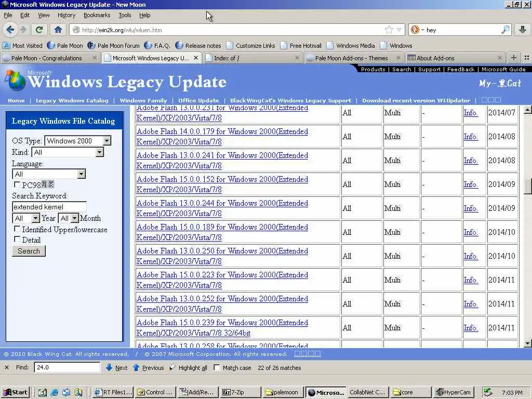532x399 pixels.
Task: Bookmark this page with the star icon
Action: pos(389,30)
